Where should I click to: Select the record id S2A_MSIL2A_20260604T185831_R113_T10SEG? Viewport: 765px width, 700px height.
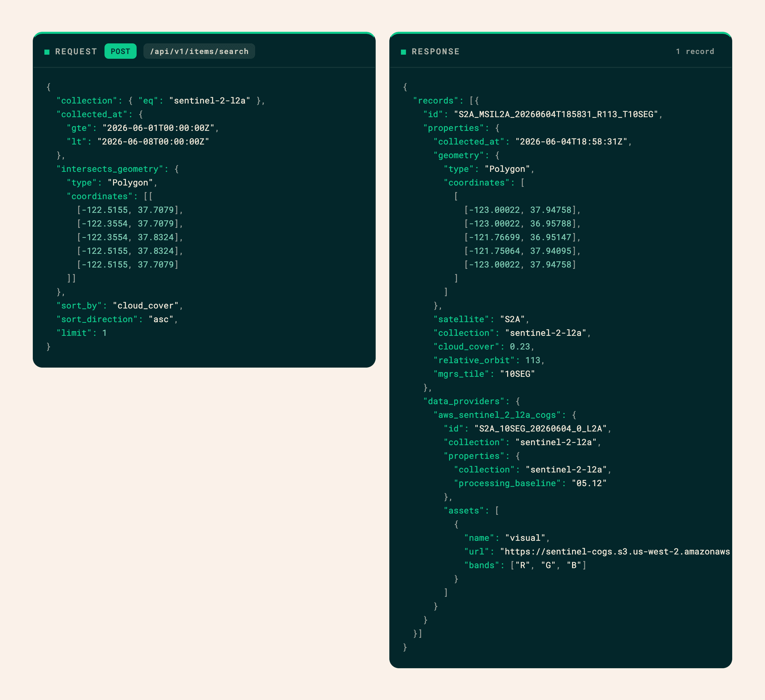click(556, 114)
